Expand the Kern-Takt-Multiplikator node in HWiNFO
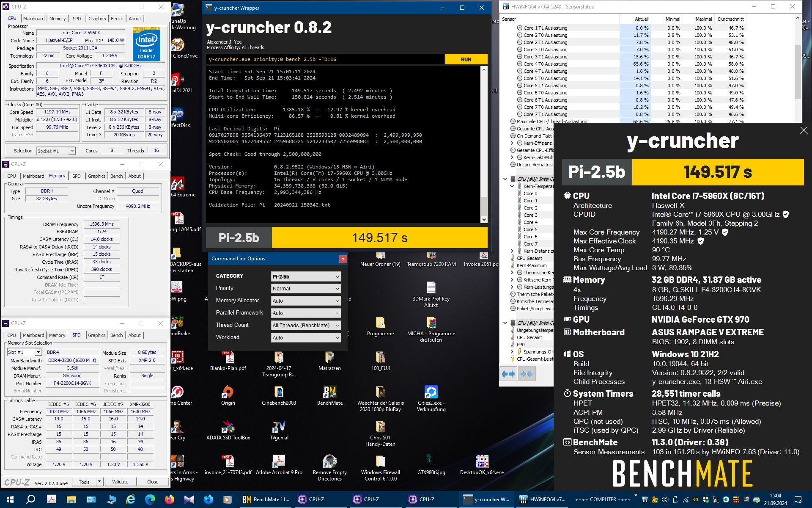Image resolution: width=812 pixels, height=508 pixels. point(512,157)
